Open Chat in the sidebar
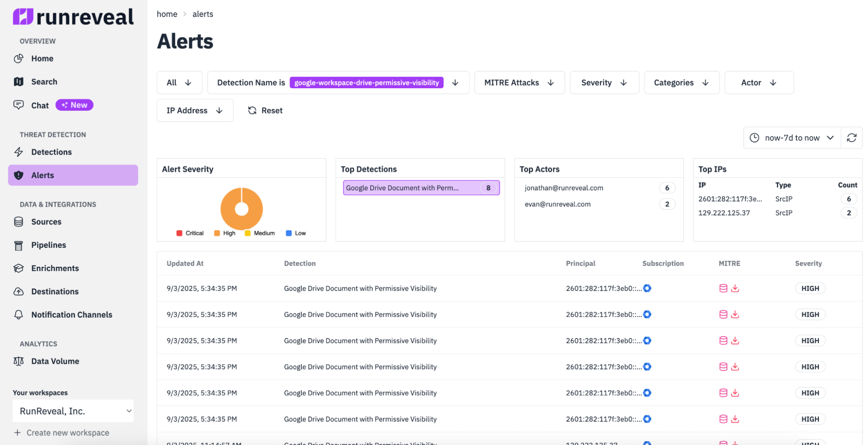 40,105
